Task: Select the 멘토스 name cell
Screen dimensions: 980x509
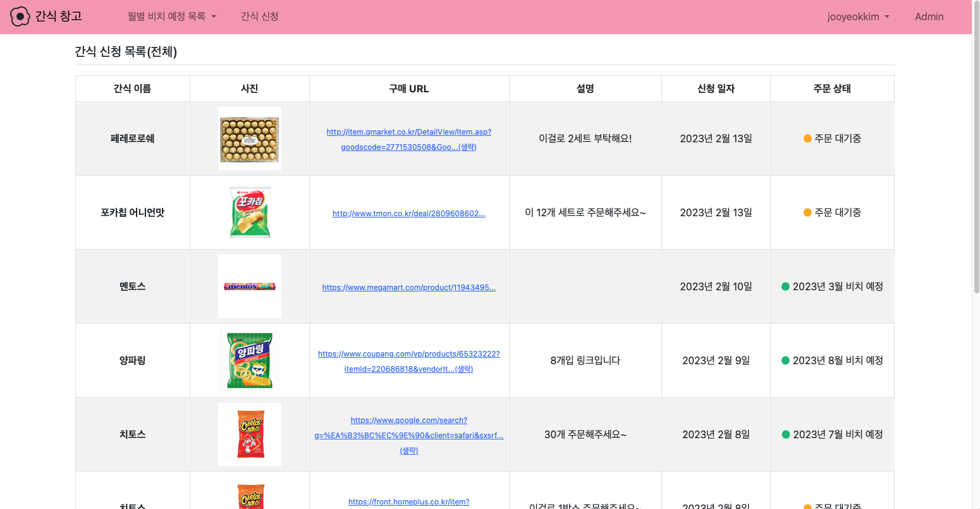Action: [133, 286]
